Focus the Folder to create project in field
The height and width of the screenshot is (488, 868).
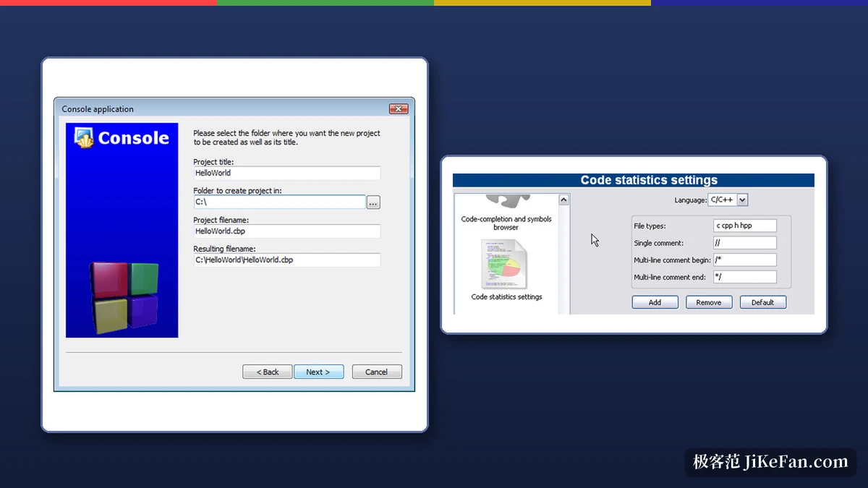click(x=279, y=202)
